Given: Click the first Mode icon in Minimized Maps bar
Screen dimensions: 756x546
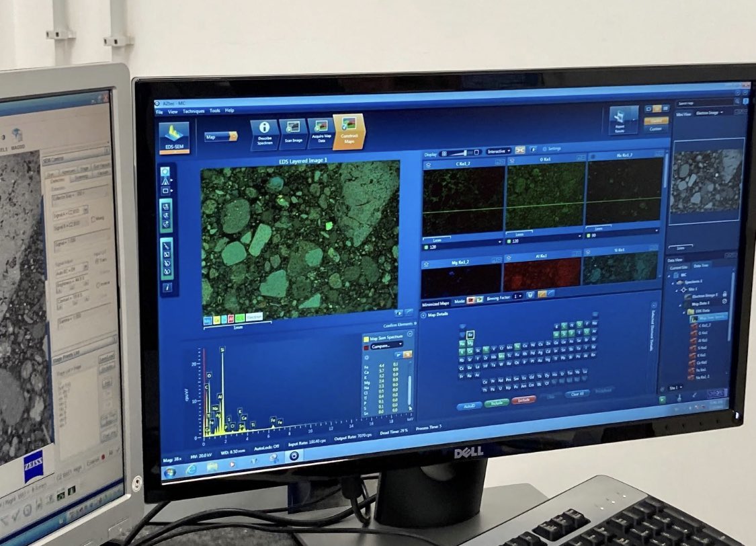Looking at the screenshot, I should [x=471, y=301].
